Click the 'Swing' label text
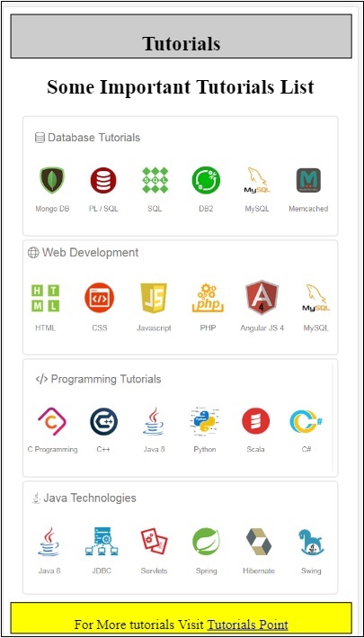The width and height of the screenshot is (364, 638). tap(311, 571)
